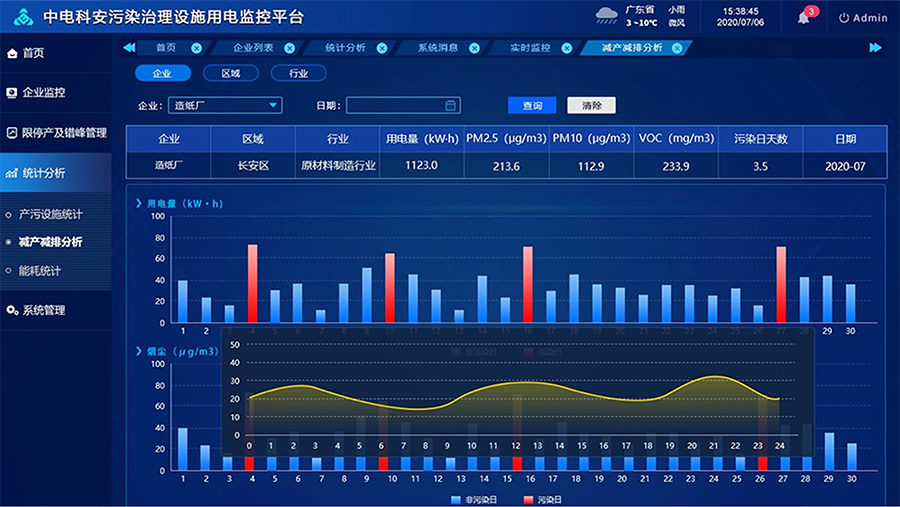Expand the 系统管理 sidebar menu

tap(44, 310)
